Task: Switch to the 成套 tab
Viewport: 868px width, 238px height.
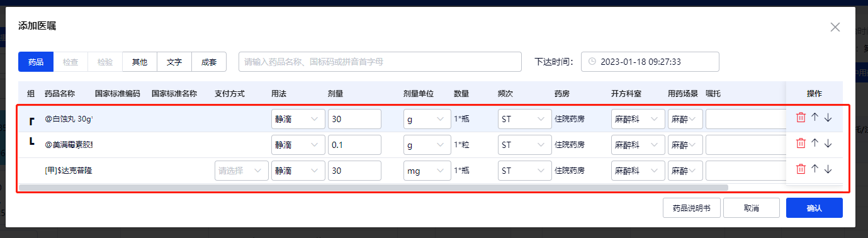Action: (209, 62)
